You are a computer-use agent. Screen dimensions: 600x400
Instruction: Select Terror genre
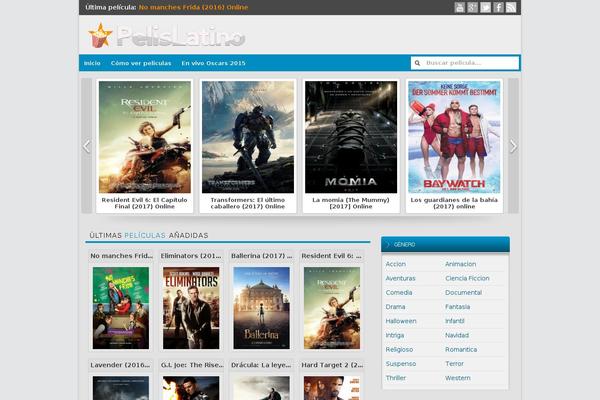click(x=454, y=364)
